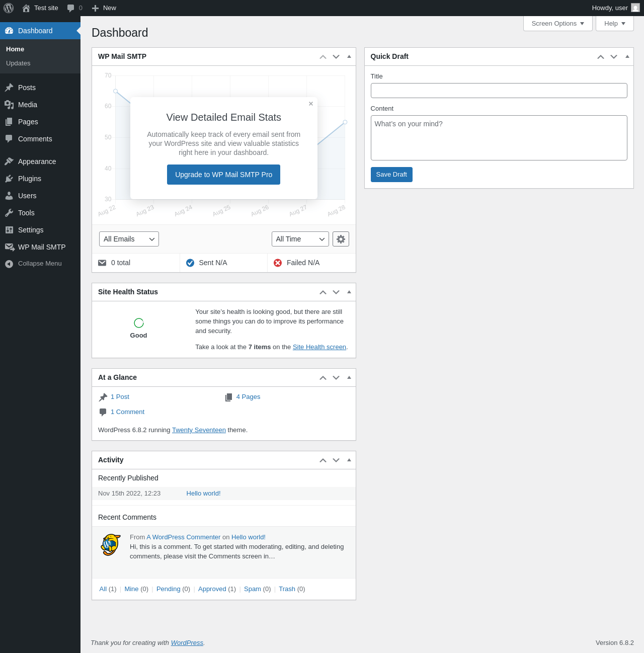
Task: Click the Dashboard gauge icon in sidebar
Action: [x=9, y=31]
